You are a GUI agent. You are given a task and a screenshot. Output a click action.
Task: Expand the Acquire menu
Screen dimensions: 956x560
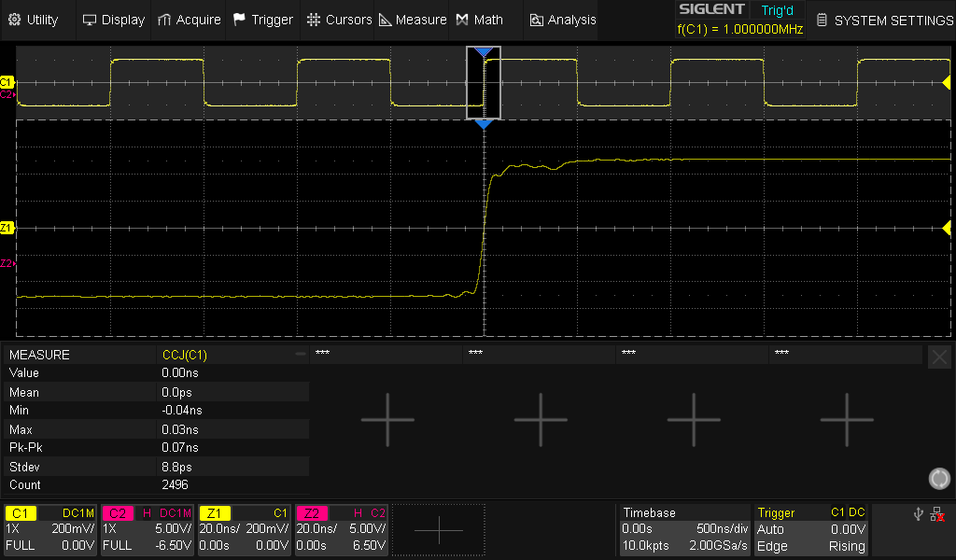pos(189,20)
